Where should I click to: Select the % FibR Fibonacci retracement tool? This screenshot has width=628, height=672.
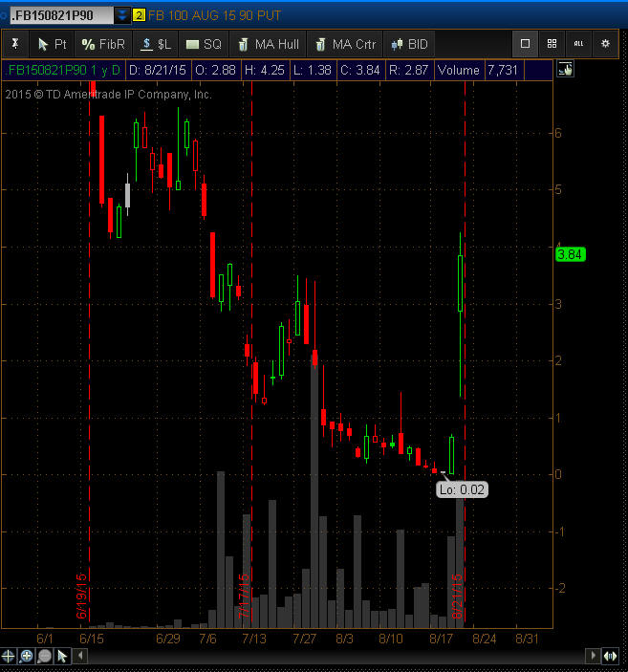tap(103, 44)
